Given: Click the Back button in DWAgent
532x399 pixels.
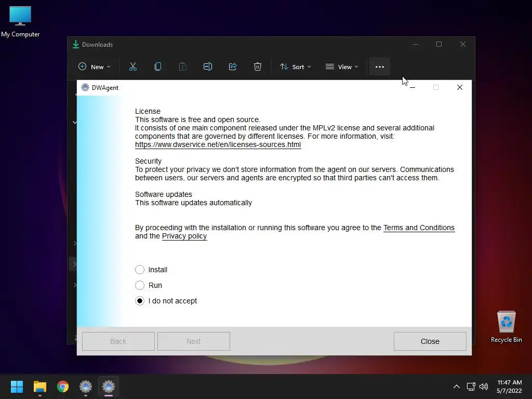Looking at the screenshot, I should click(118, 341).
